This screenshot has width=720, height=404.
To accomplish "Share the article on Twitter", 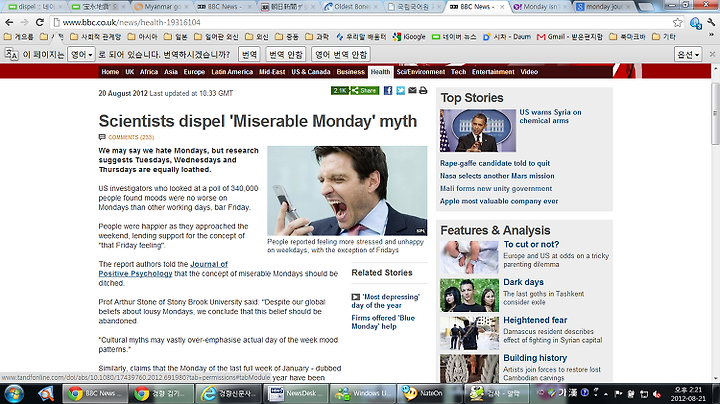I will coord(400,90).
